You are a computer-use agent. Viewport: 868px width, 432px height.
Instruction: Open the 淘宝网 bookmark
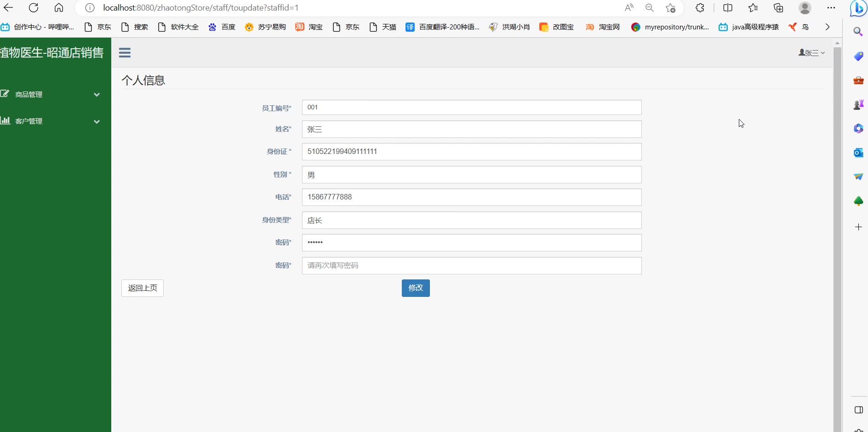603,27
